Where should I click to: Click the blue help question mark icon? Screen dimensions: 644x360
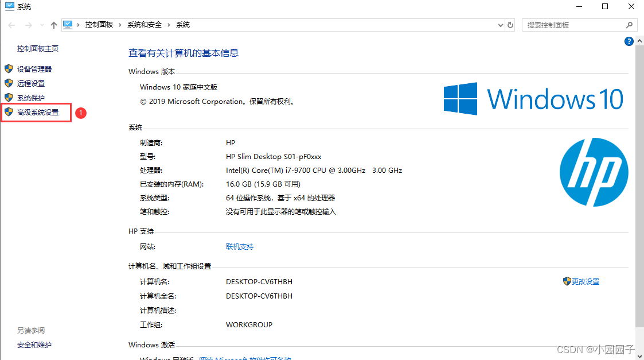click(x=629, y=41)
